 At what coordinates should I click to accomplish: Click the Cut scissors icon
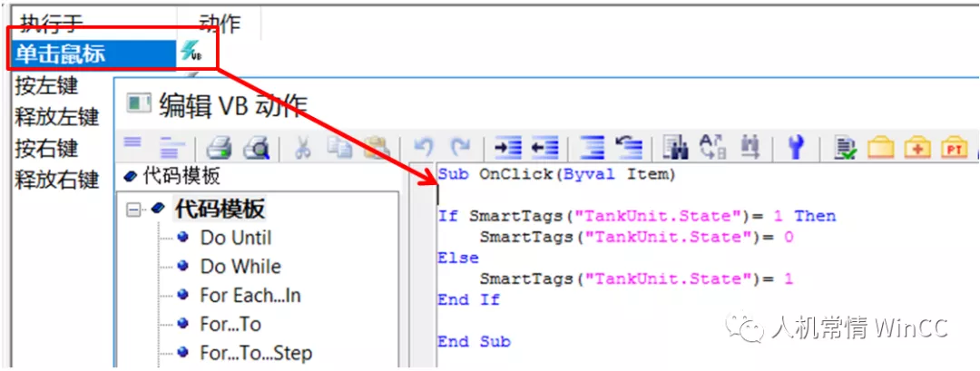coord(302,148)
